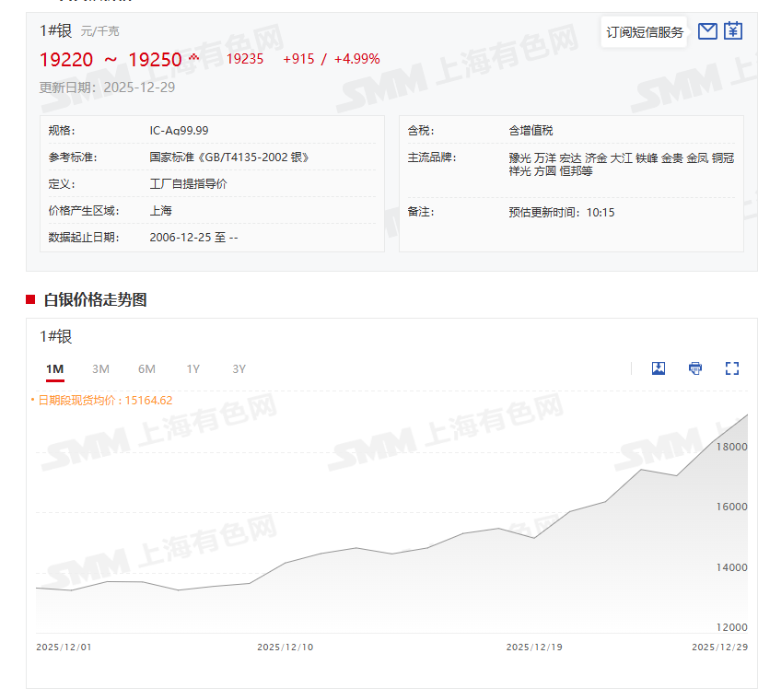The height and width of the screenshot is (700, 758).
Task: Click the 2025/12/19 date axis label
Action: (x=534, y=647)
